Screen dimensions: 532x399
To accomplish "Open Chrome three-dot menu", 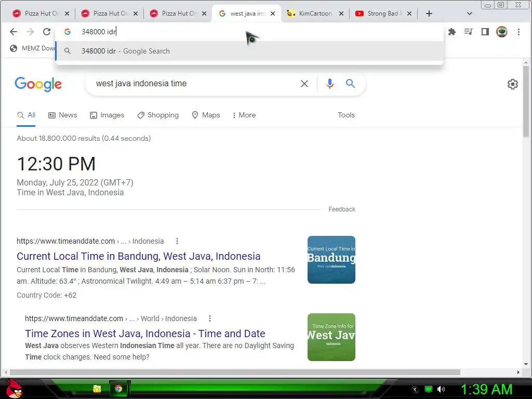I will (x=518, y=32).
